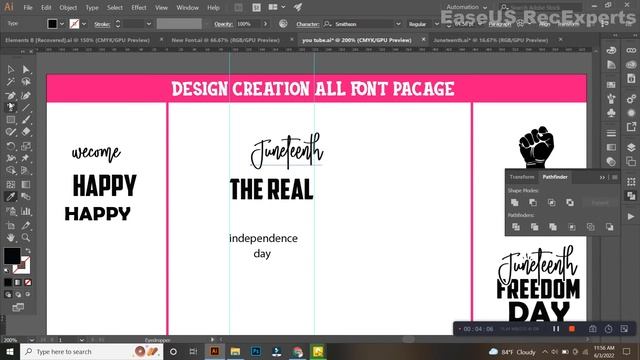Screen dimensions: 640x360
Task: Select the Rectangle tool
Action: pyautogui.click(x=11, y=120)
